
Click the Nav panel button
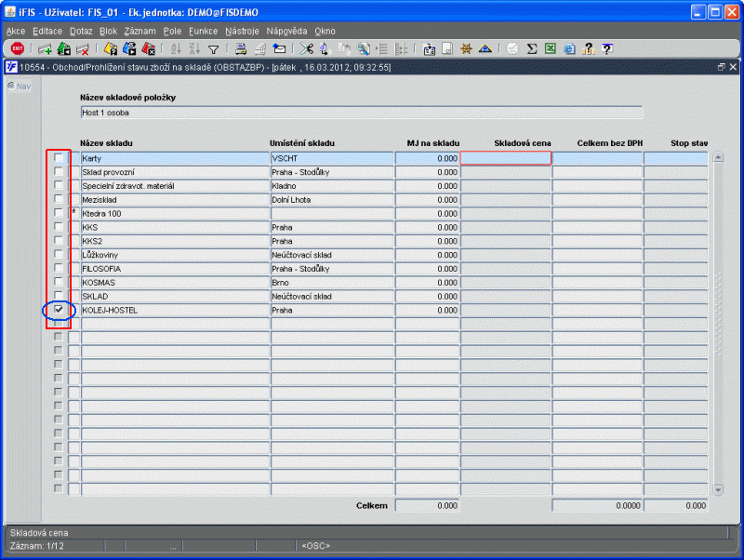coord(19,87)
